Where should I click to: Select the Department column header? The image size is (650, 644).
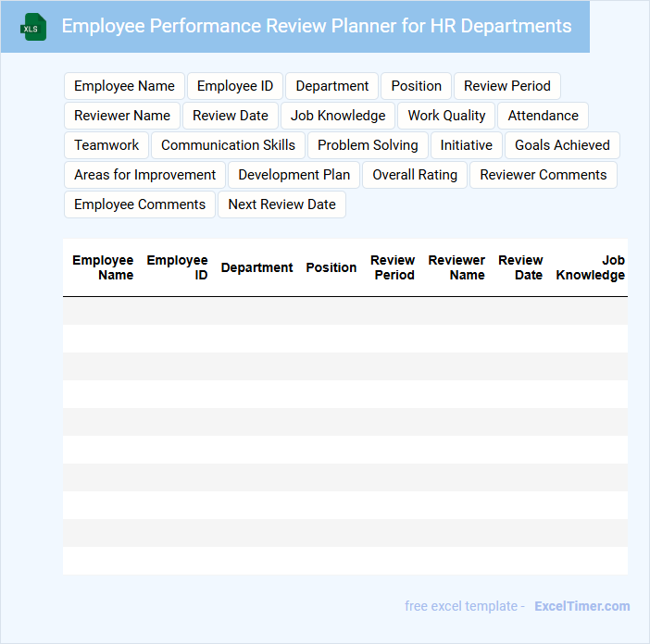tap(257, 267)
